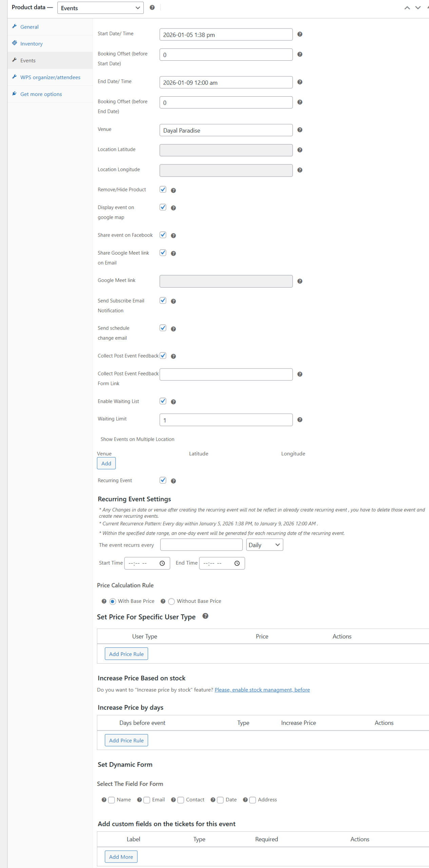The width and height of the screenshot is (429, 868).
Task: Click Add button under multiple location Venue
Action: pyautogui.click(x=106, y=463)
